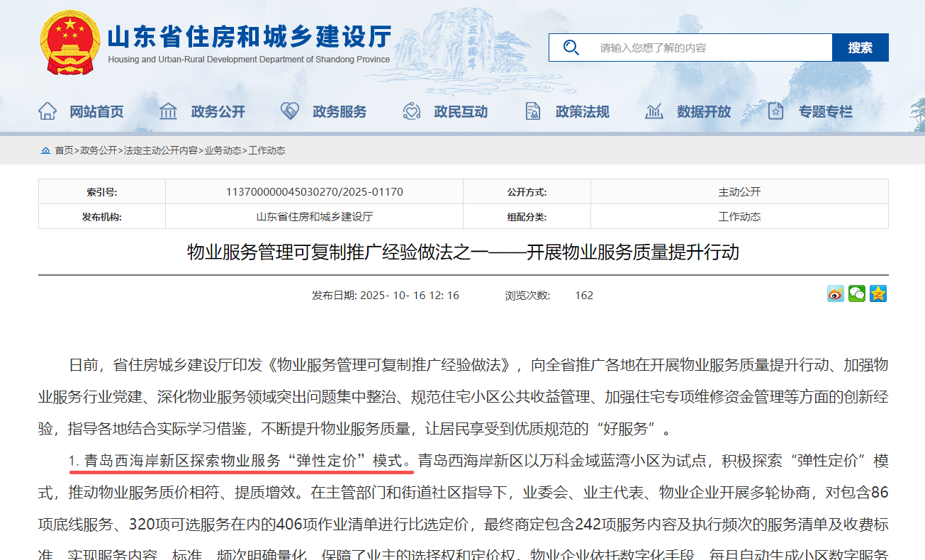
Task: Favorite the page with the Qzone star icon
Action: (x=878, y=293)
